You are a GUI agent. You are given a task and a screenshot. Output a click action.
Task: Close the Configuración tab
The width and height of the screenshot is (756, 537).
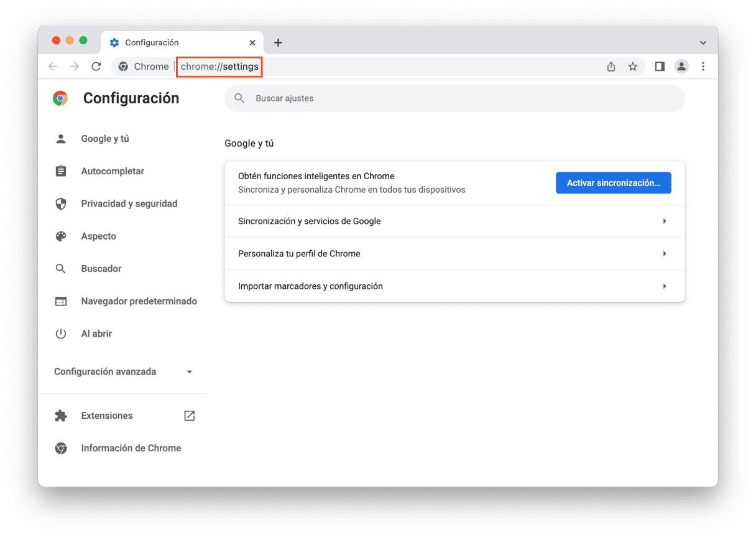click(252, 43)
